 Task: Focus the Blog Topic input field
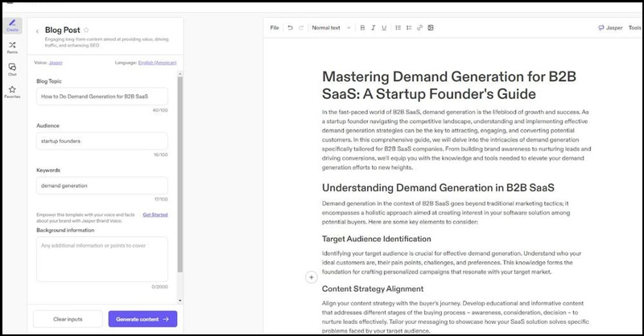(102, 96)
